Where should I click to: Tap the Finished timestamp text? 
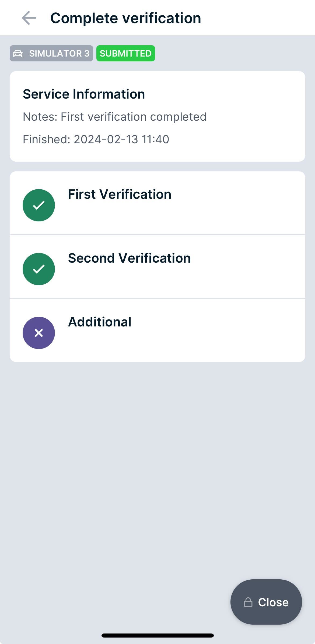[x=96, y=139]
